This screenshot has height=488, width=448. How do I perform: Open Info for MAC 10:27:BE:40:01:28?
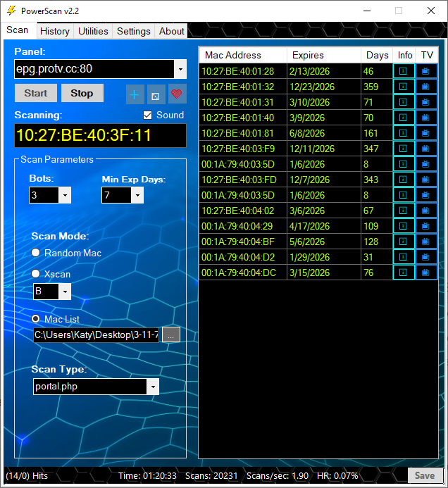coord(404,71)
